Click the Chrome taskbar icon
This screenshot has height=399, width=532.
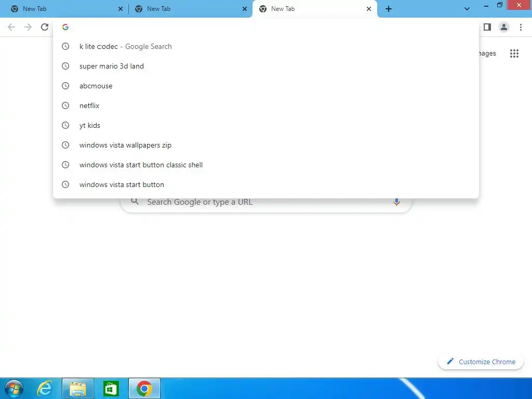tap(144, 389)
